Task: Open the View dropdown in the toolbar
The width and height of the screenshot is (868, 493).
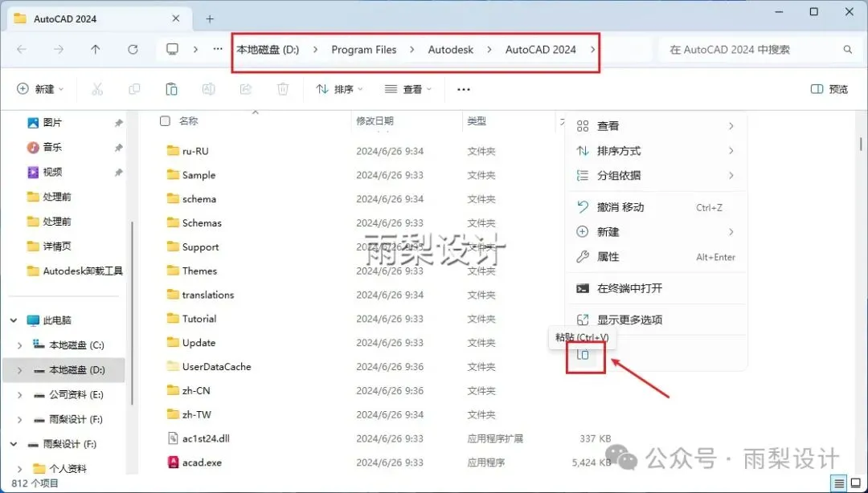Action: pos(408,89)
